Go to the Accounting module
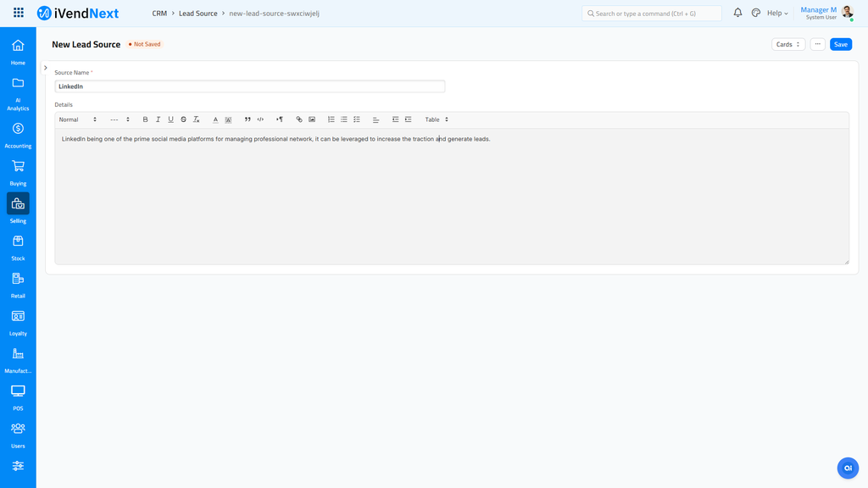 tap(18, 136)
